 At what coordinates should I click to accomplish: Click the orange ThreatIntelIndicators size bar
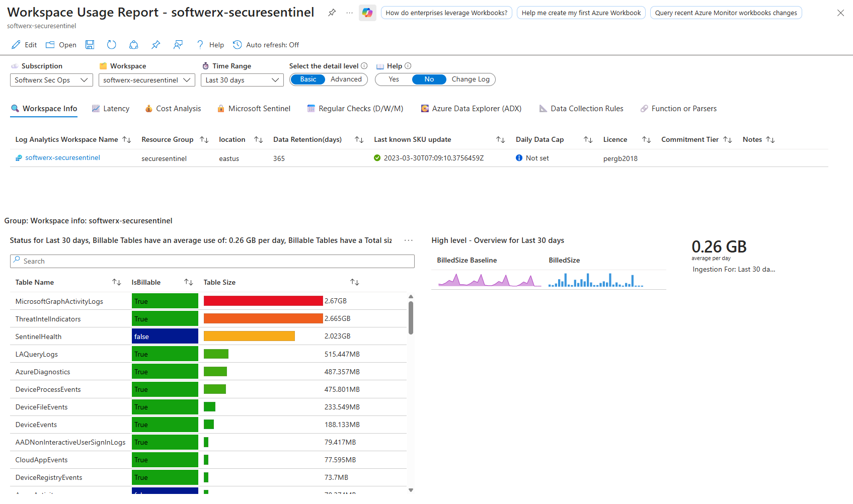[x=263, y=318]
